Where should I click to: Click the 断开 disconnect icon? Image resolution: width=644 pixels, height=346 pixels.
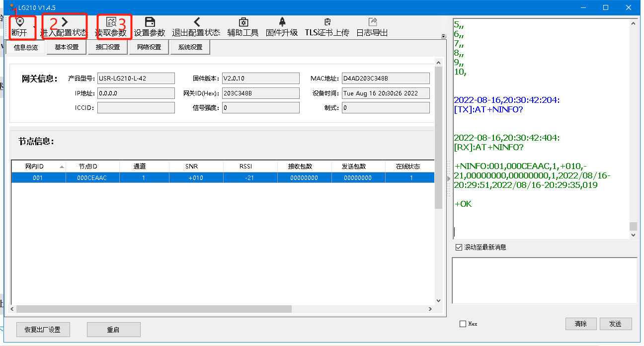19,22
